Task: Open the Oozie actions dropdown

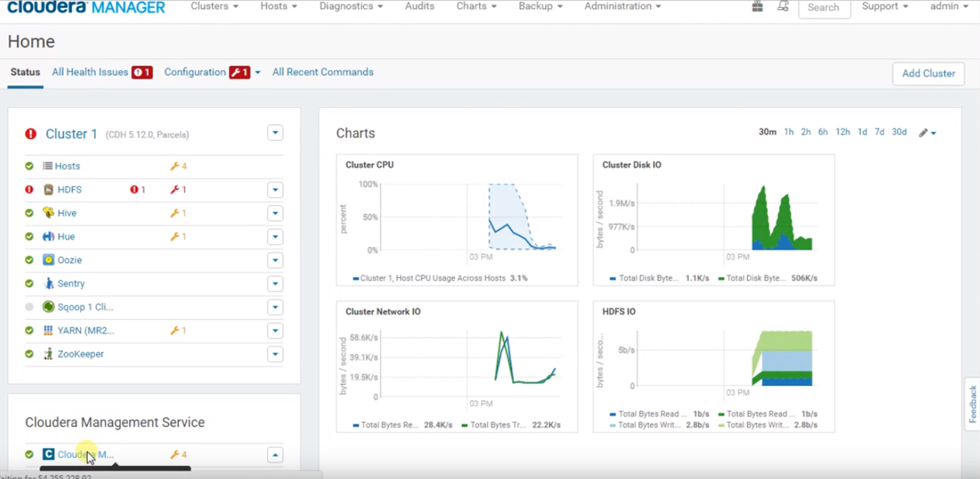Action: [x=275, y=260]
